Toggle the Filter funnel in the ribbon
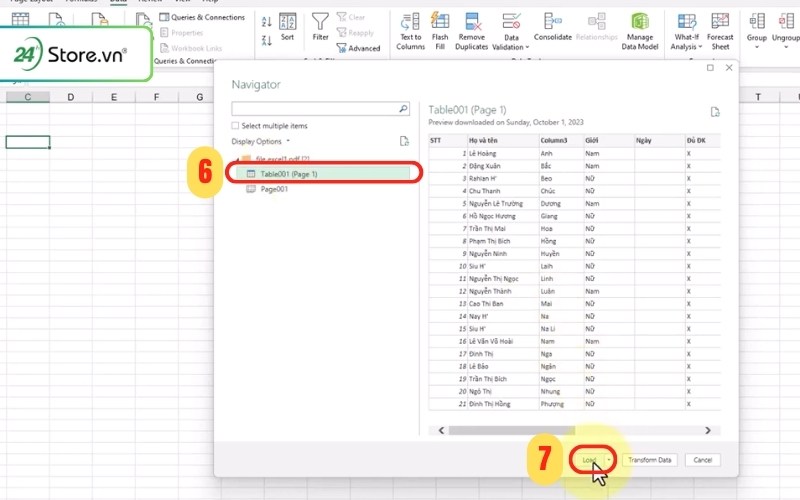The width and height of the screenshot is (800, 500). pos(320,27)
